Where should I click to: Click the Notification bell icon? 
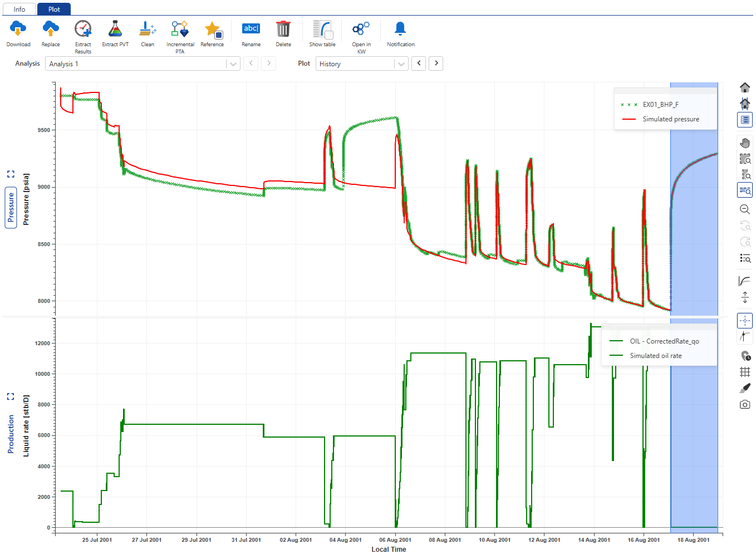coord(400,29)
